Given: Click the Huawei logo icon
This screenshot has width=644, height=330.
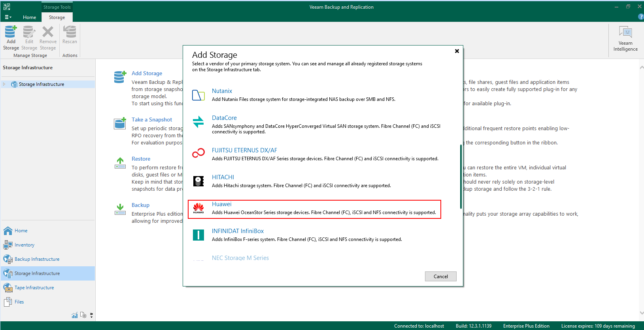Looking at the screenshot, I should (198, 208).
